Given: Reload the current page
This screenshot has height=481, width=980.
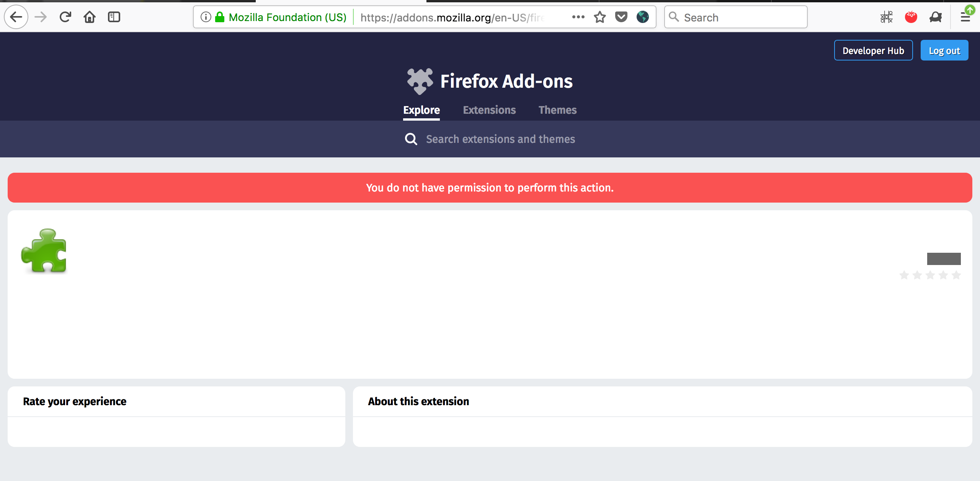Looking at the screenshot, I should (65, 17).
